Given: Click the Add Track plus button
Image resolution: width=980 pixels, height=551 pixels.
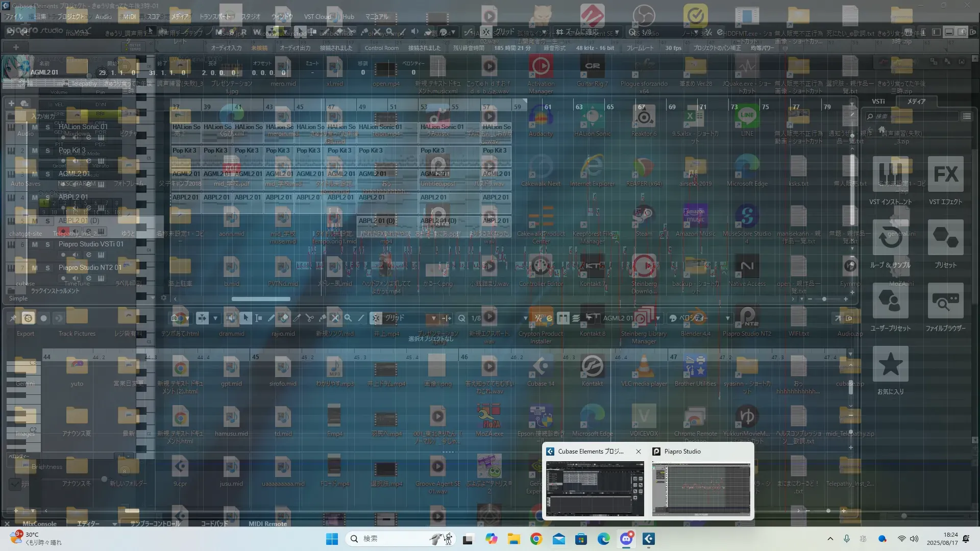Looking at the screenshot, I should coord(11,103).
